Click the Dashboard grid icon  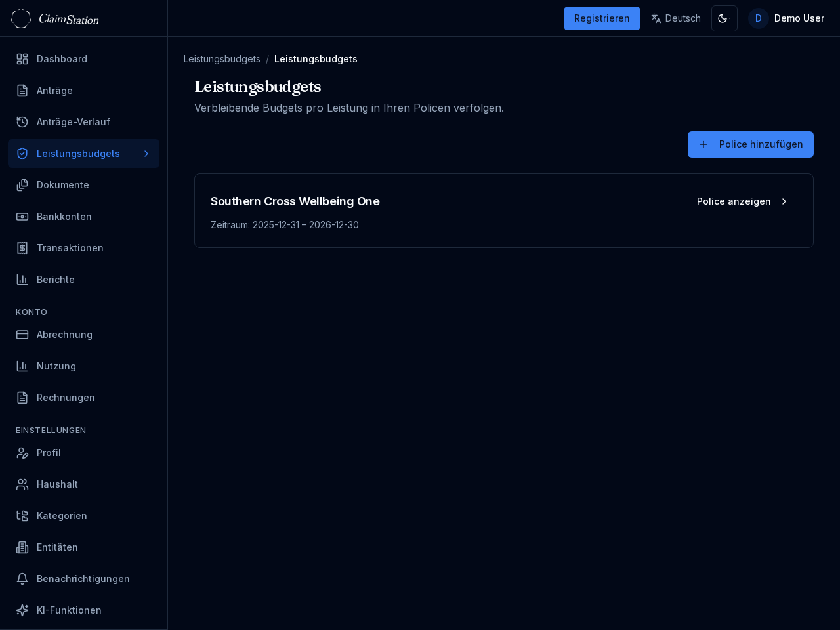[x=22, y=59]
